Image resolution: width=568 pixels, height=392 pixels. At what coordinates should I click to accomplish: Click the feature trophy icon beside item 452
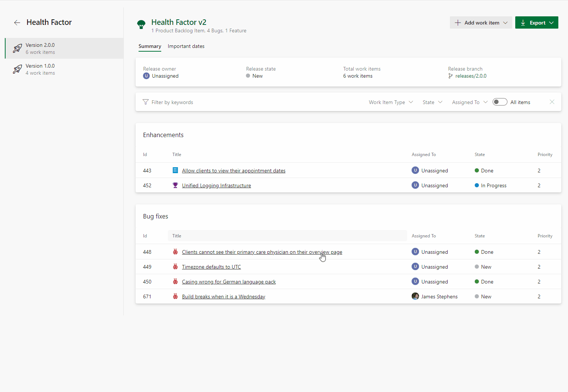tap(175, 185)
